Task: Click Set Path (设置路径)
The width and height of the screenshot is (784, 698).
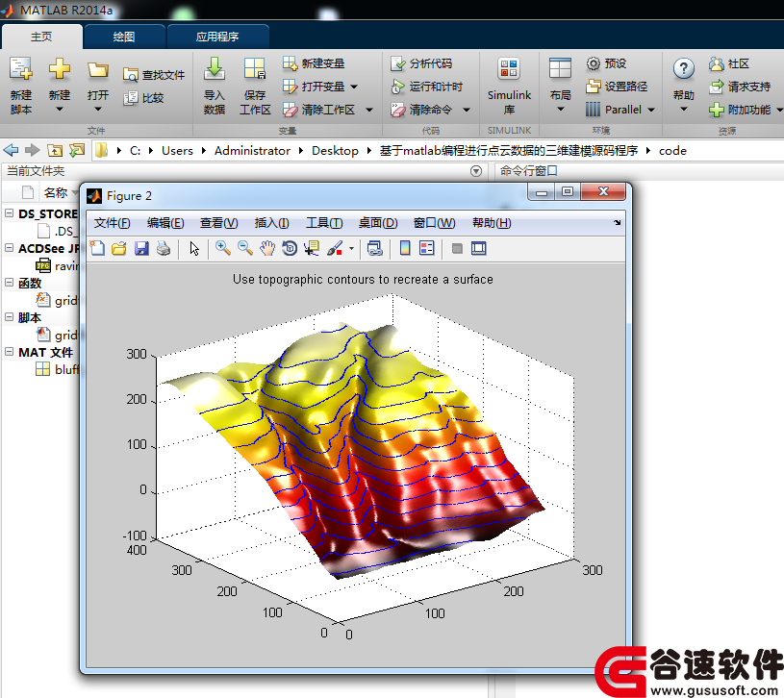Action: click(617, 87)
